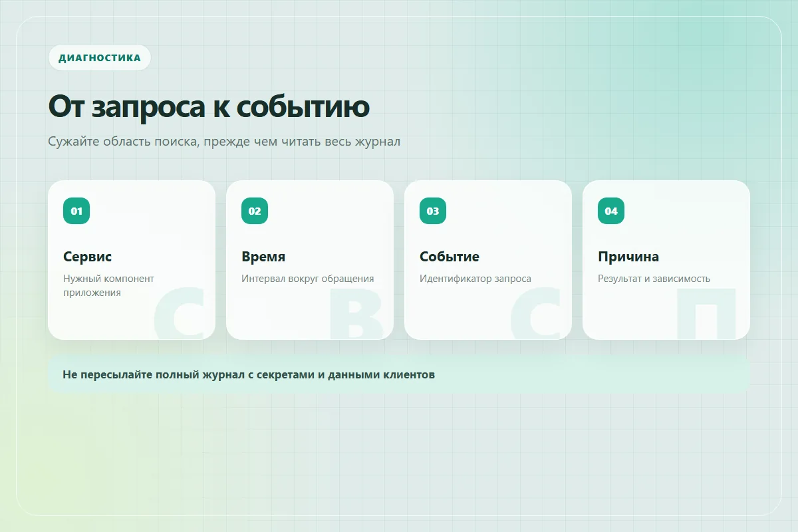Click the 03 step badge
The width and height of the screenshot is (798, 532).
[x=433, y=211]
